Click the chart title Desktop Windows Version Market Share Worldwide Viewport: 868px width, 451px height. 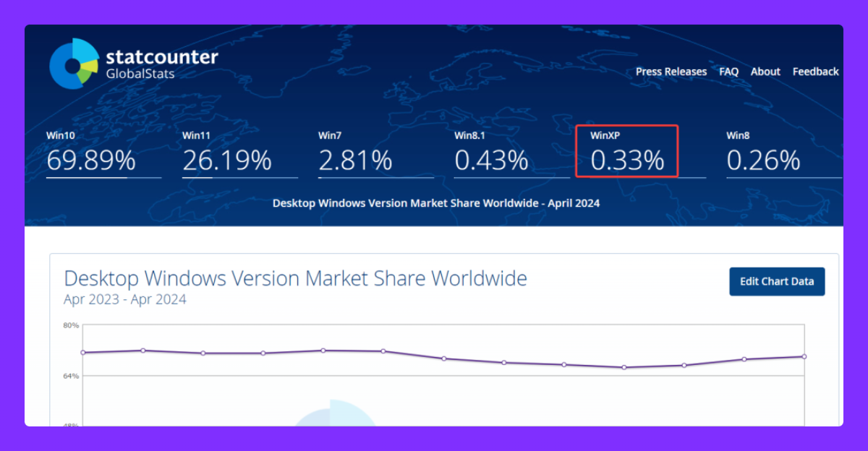coord(295,278)
